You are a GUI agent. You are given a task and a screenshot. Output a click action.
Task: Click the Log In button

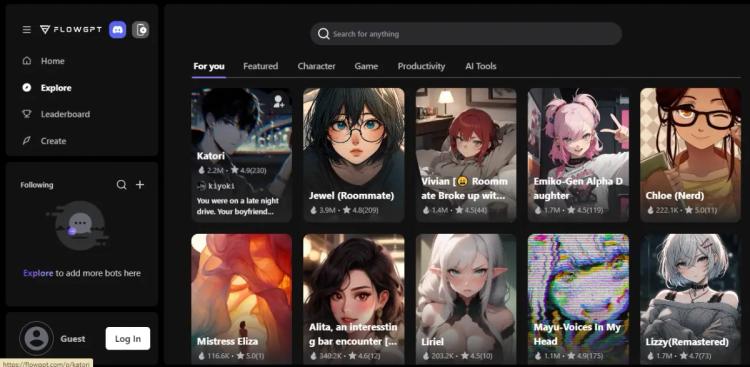[x=128, y=338]
